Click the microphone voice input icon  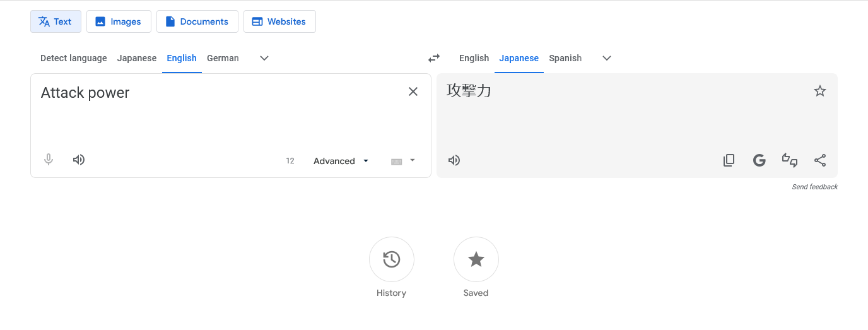[49, 160]
